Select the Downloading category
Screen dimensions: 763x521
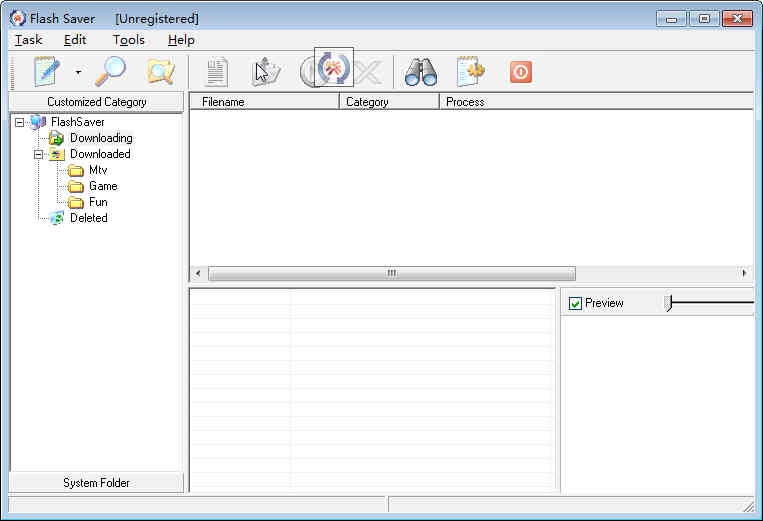[x=101, y=138]
